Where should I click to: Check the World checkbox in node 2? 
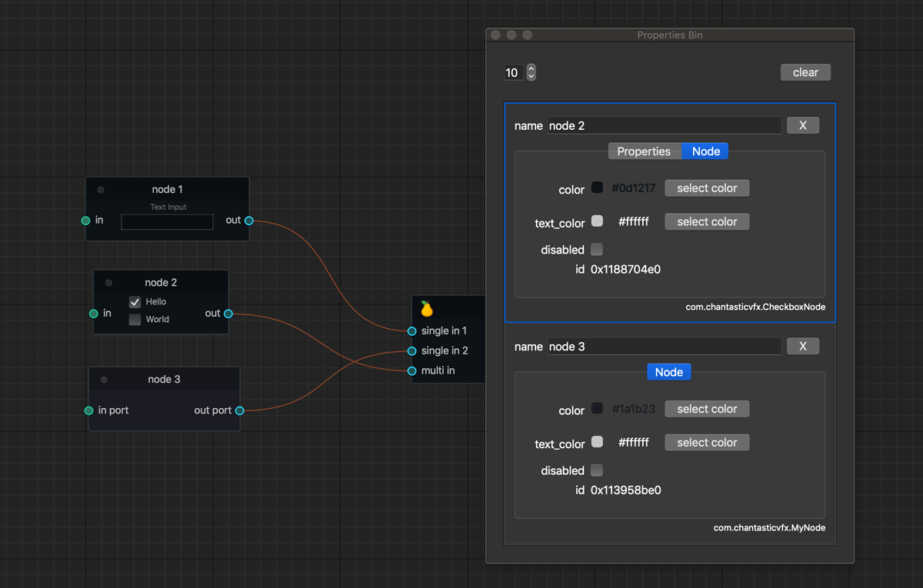[135, 320]
